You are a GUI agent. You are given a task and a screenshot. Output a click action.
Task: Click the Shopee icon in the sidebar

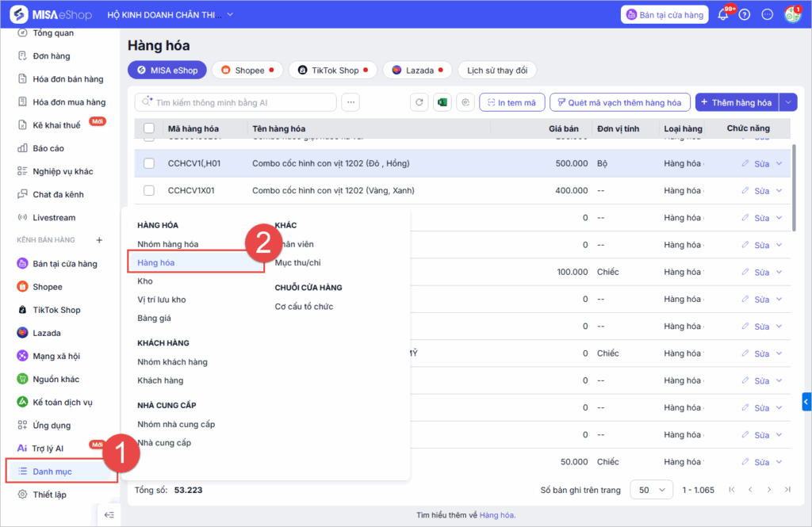pyautogui.click(x=23, y=287)
